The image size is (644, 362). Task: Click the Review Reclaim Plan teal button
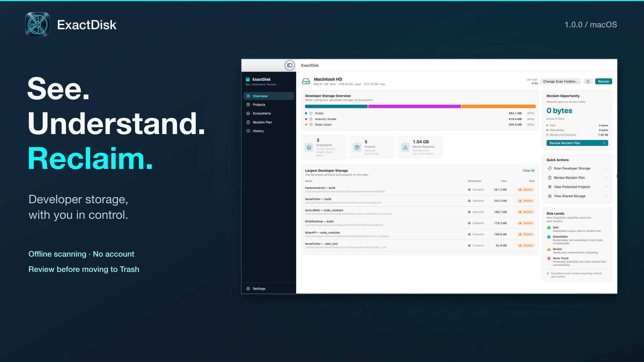coord(577,143)
